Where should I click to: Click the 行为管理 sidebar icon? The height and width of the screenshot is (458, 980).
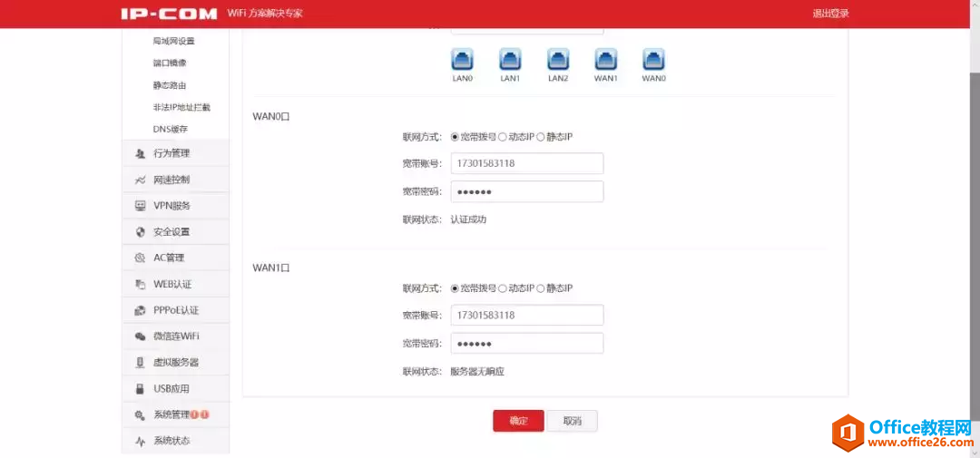[x=140, y=153]
